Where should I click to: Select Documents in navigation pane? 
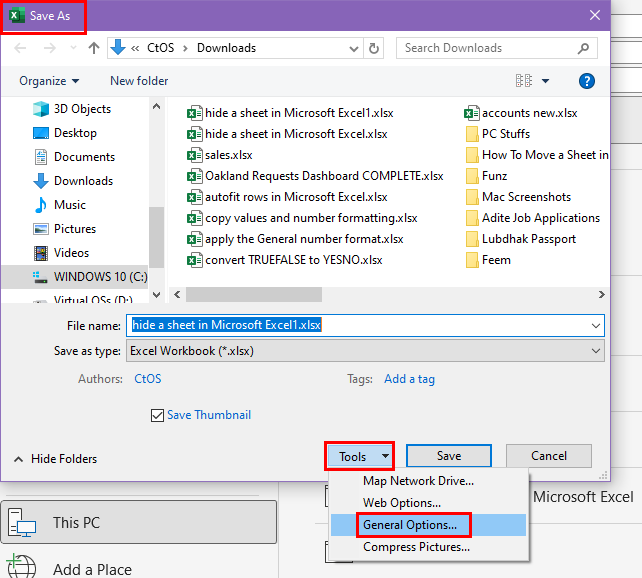[84, 157]
